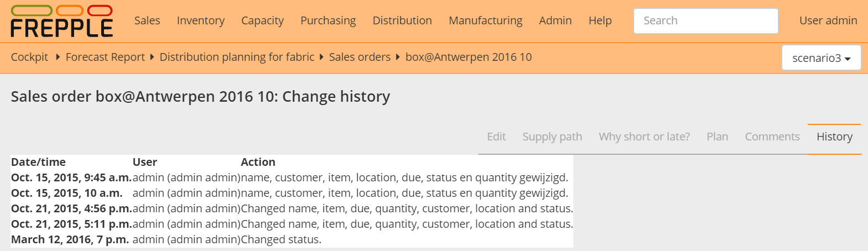
Task: Open the Purchasing menu
Action: point(328,21)
